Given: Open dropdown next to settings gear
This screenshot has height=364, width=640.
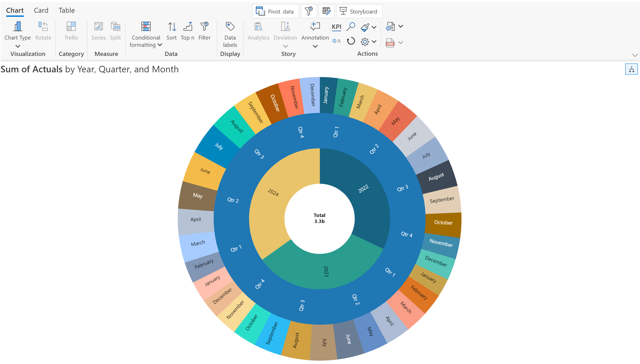Looking at the screenshot, I should point(374,42).
